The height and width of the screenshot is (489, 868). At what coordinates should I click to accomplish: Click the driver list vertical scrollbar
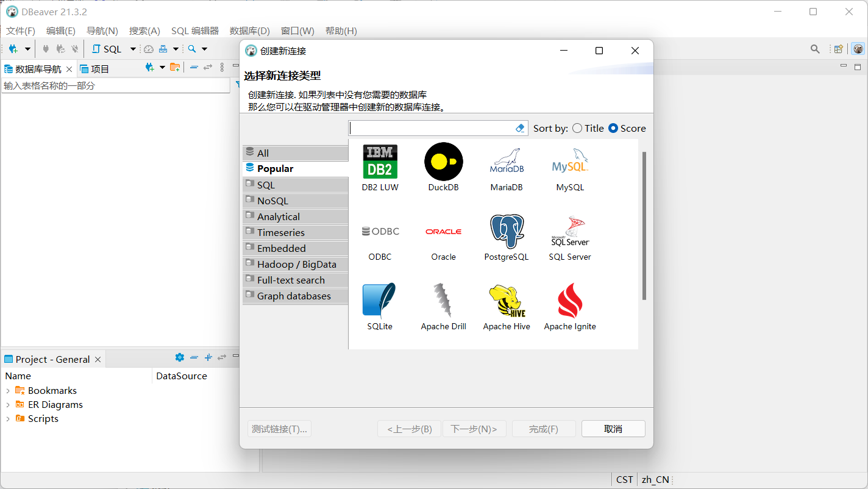tap(644, 226)
